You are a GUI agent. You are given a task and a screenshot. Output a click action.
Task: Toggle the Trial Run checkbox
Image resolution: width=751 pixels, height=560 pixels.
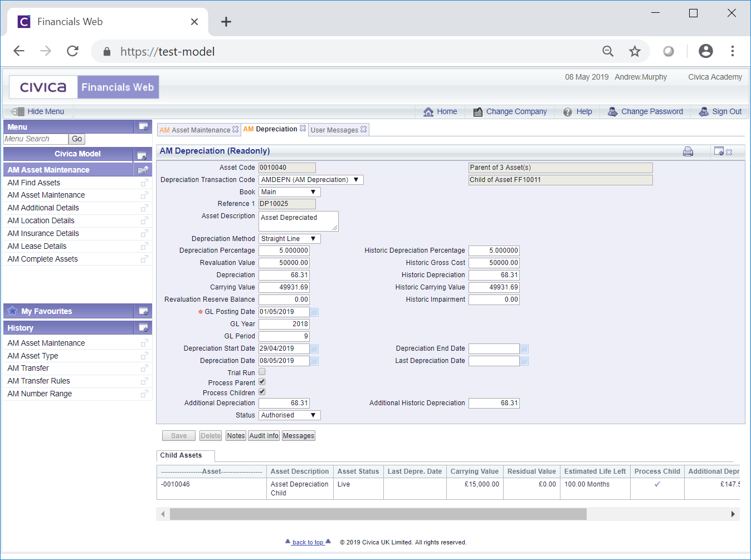click(x=262, y=372)
